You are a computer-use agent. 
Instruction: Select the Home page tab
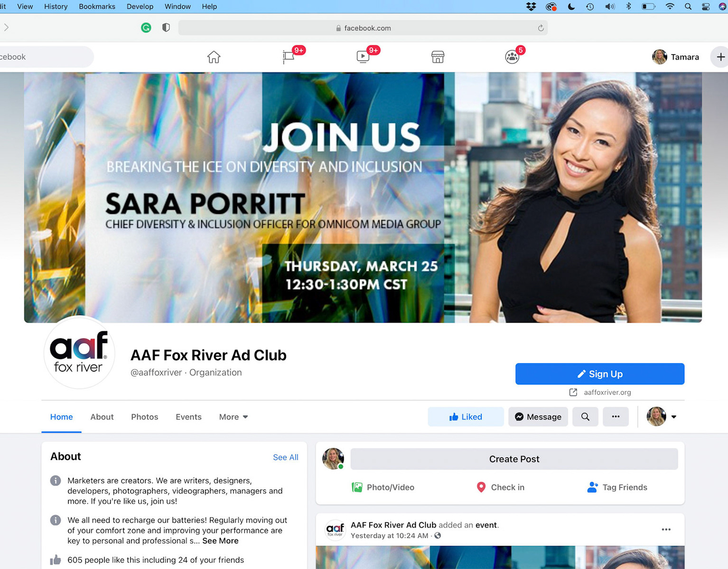click(x=61, y=417)
